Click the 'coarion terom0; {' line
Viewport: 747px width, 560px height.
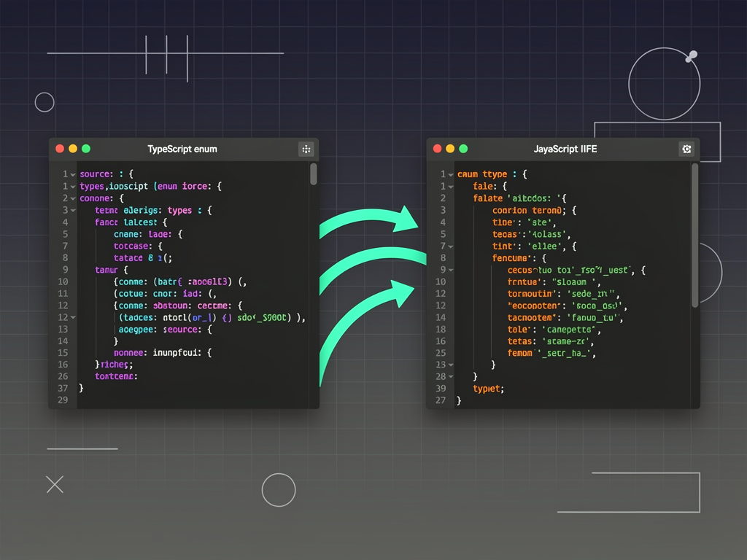point(535,211)
